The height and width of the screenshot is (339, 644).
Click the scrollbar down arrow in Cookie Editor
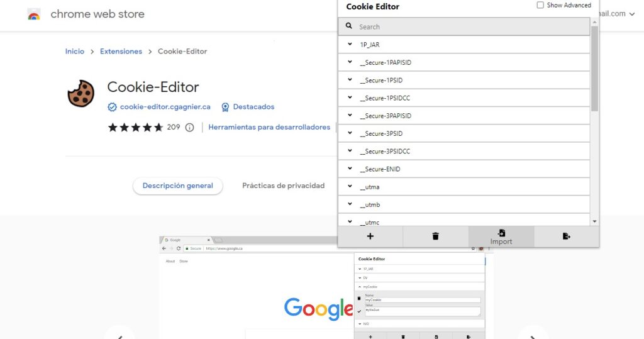pos(594,221)
